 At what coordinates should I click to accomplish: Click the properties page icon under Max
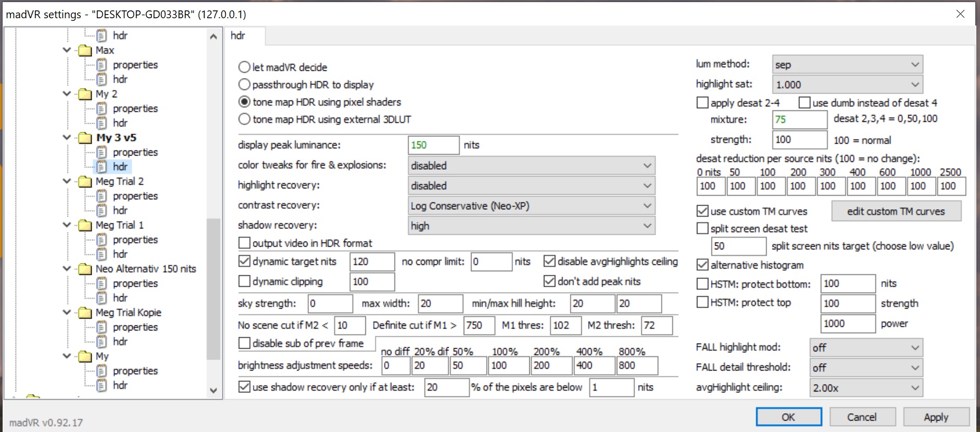click(102, 65)
